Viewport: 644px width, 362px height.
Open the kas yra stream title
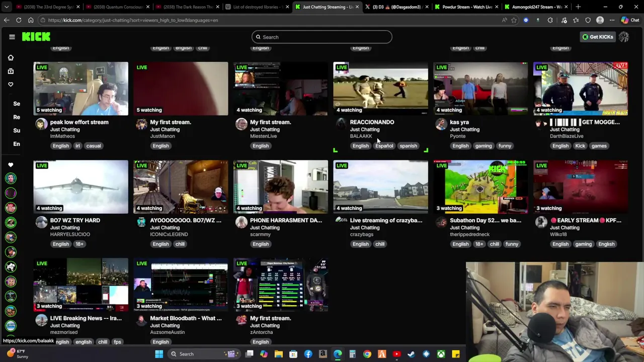[x=459, y=122]
